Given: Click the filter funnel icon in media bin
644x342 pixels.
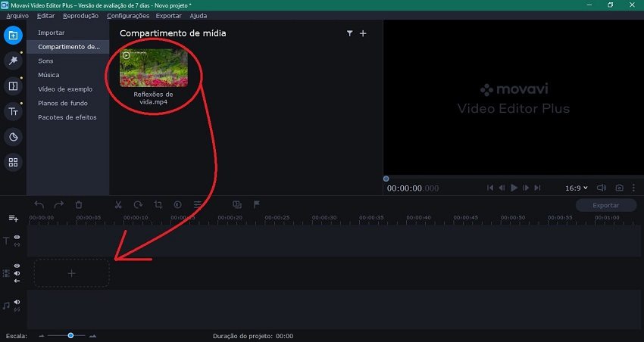Looking at the screenshot, I should pos(349,33).
